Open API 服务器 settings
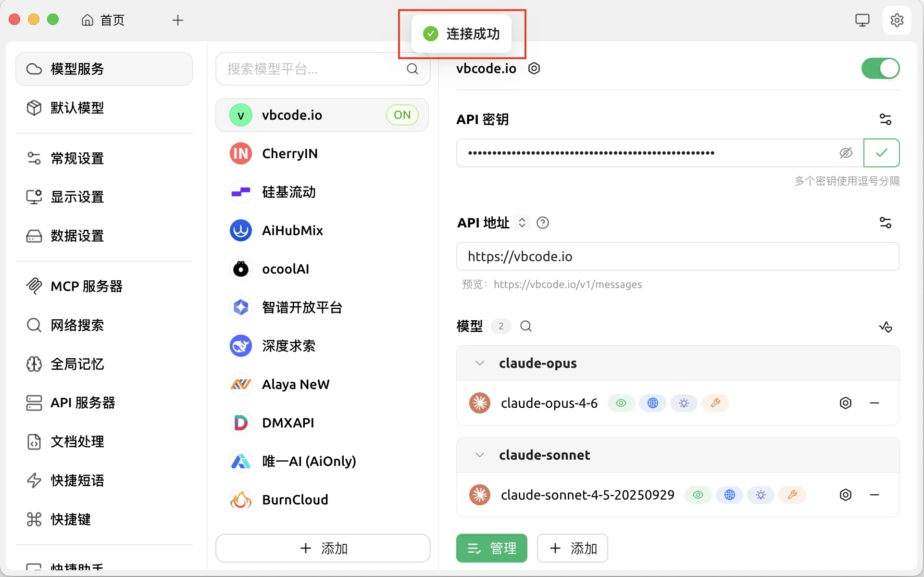The image size is (924, 577). pyautogui.click(x=104, y=402)
